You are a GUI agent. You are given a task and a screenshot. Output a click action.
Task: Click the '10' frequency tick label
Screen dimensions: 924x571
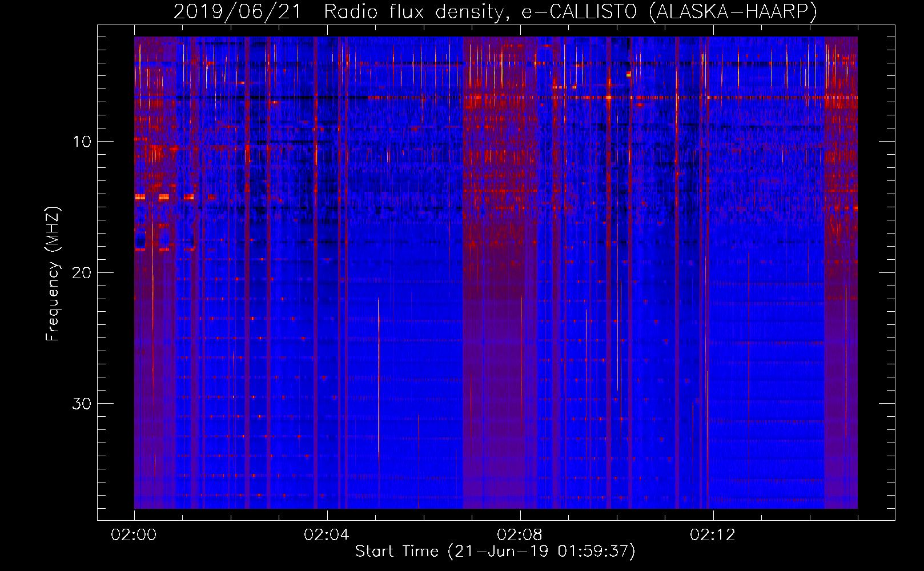(x=82, y=142)
